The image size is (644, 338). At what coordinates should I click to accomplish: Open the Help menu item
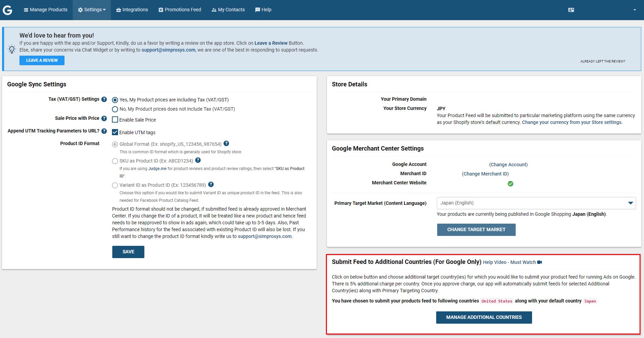point(263,10)
